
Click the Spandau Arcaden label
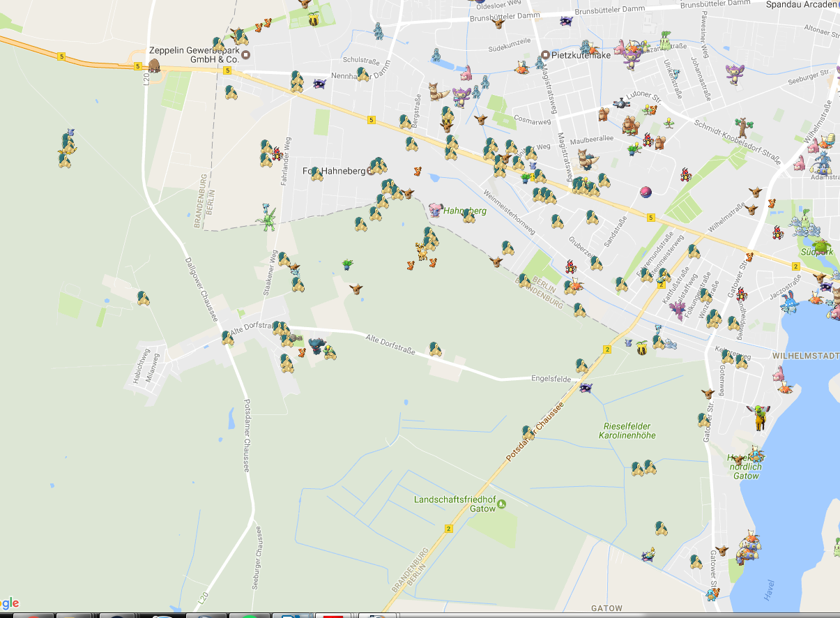click(802, 4)
